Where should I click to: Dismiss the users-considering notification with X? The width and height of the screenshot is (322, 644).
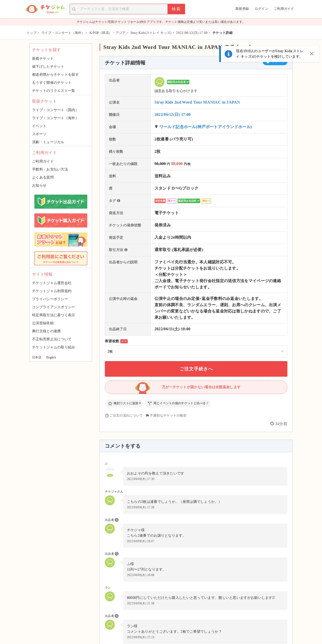click(311, 54)
